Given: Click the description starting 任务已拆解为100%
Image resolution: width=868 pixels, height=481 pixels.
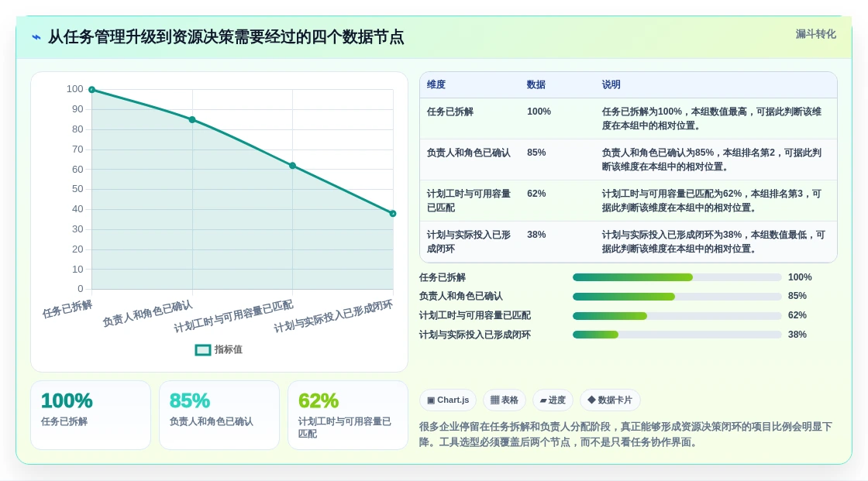Looking at the screenshot, I should (711, 119).
